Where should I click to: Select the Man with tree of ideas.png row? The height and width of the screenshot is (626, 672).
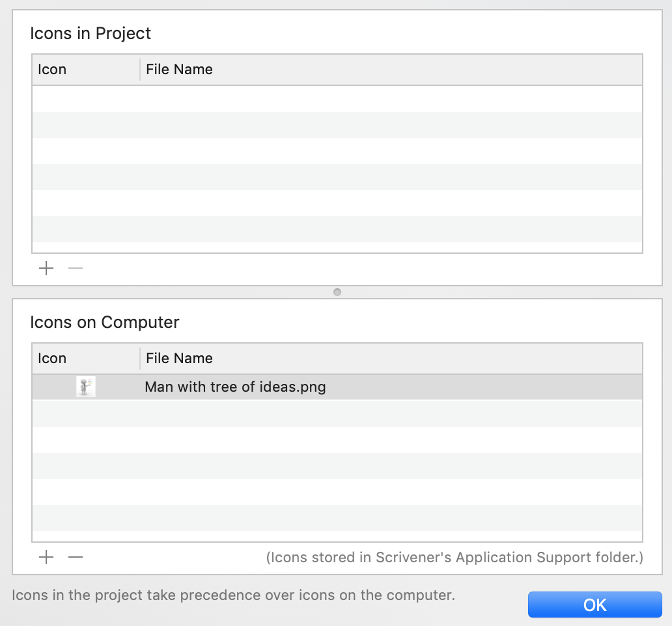337,387
